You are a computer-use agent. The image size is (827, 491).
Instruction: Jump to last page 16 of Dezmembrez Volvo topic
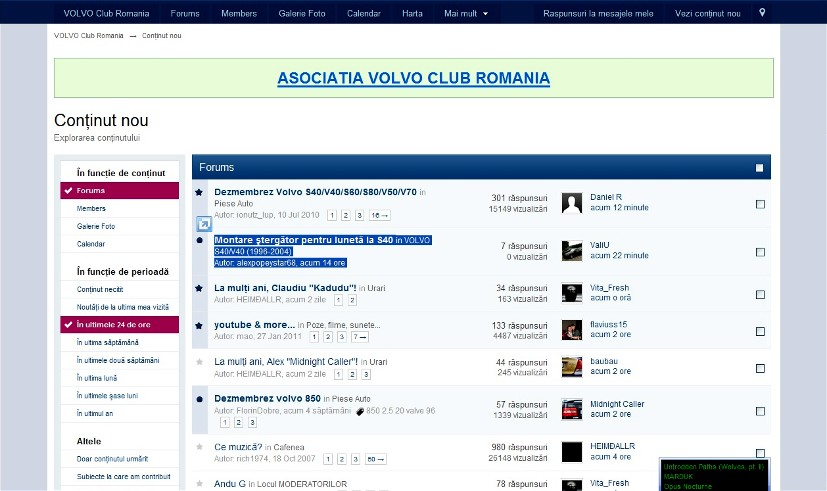click(380, 215)
